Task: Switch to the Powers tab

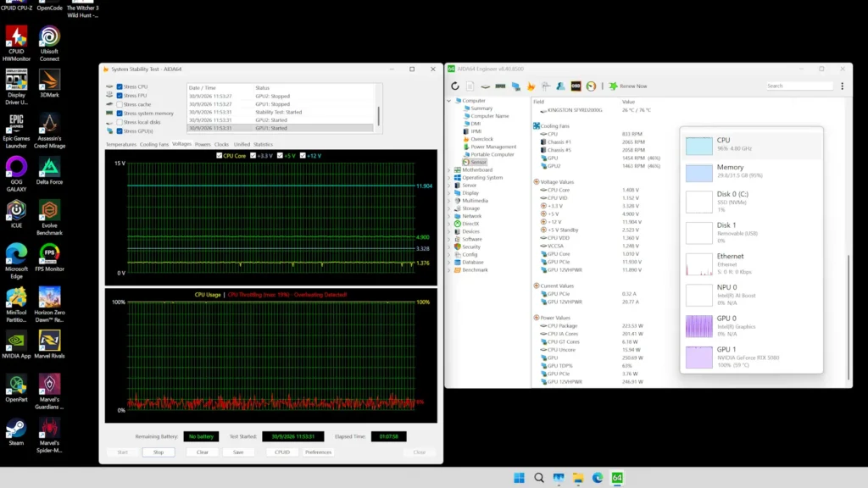Action: [203, 144]
